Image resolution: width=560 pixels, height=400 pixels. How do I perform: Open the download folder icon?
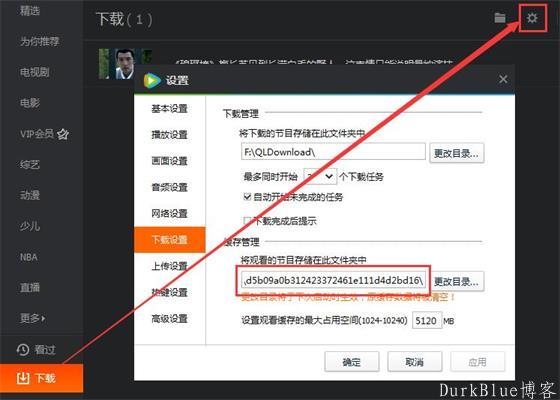click(500, 18)
